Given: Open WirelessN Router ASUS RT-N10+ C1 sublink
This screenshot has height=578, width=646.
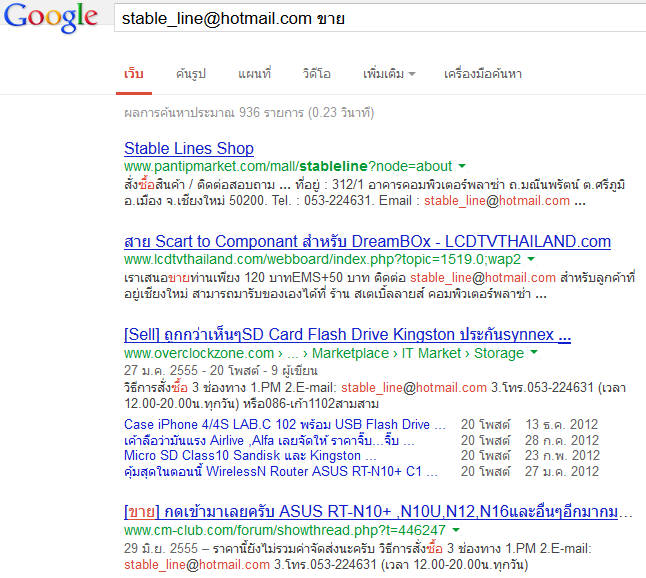Looking at the screenshot, I should click(281, 471).
